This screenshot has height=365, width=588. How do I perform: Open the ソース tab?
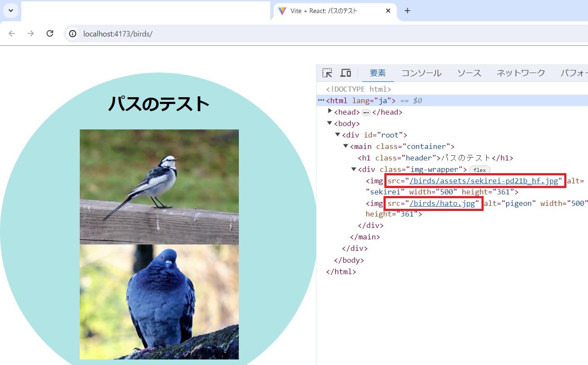coord(469,73)
